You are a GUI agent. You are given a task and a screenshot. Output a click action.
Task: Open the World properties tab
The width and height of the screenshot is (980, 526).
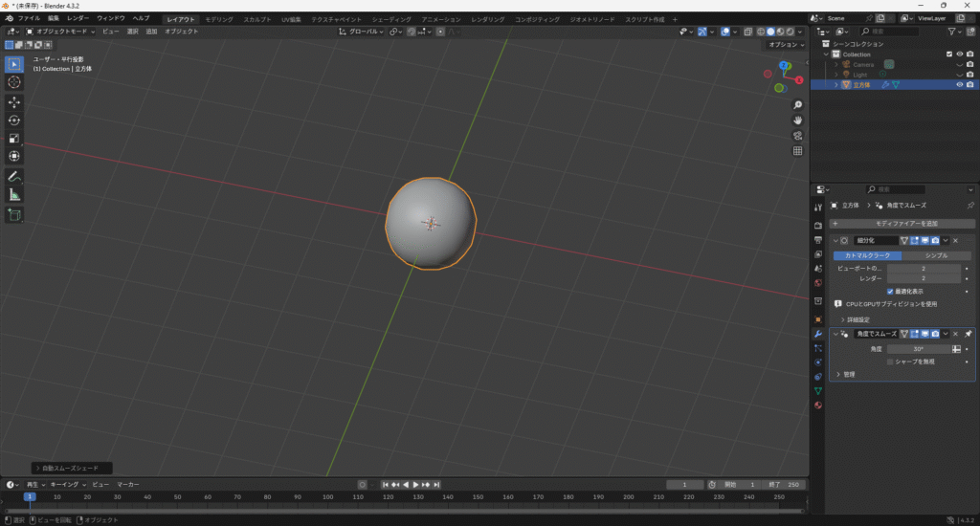tap(818, 283)
